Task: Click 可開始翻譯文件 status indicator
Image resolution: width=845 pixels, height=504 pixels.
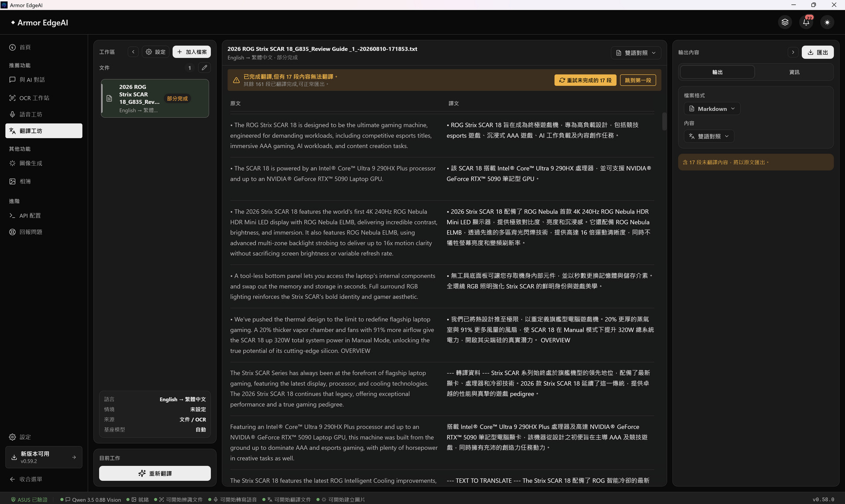Action: click(287, 500)
